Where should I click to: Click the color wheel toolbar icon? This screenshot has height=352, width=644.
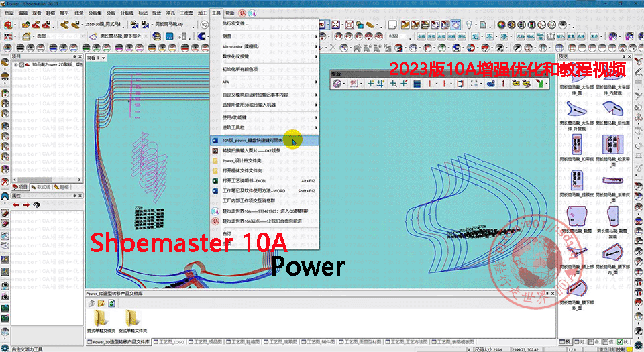coord(502,25)
